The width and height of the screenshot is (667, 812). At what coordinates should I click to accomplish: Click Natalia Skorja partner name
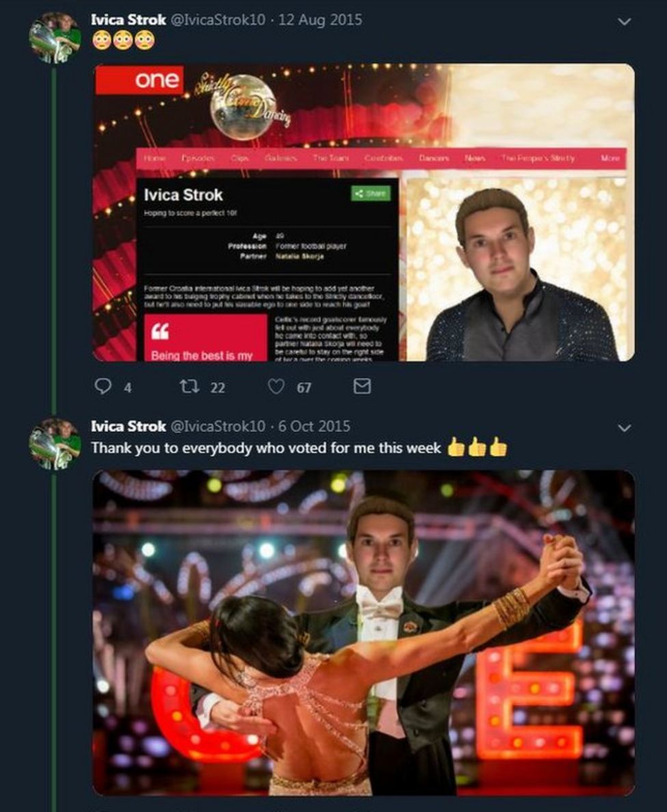click(299, 256)
